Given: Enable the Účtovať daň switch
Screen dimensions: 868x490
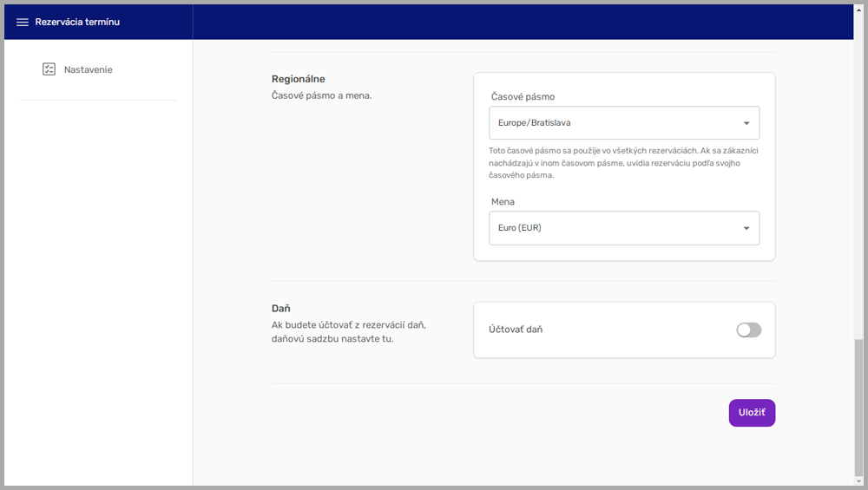Looking at the screenshot, I should [x=748, y=330].
